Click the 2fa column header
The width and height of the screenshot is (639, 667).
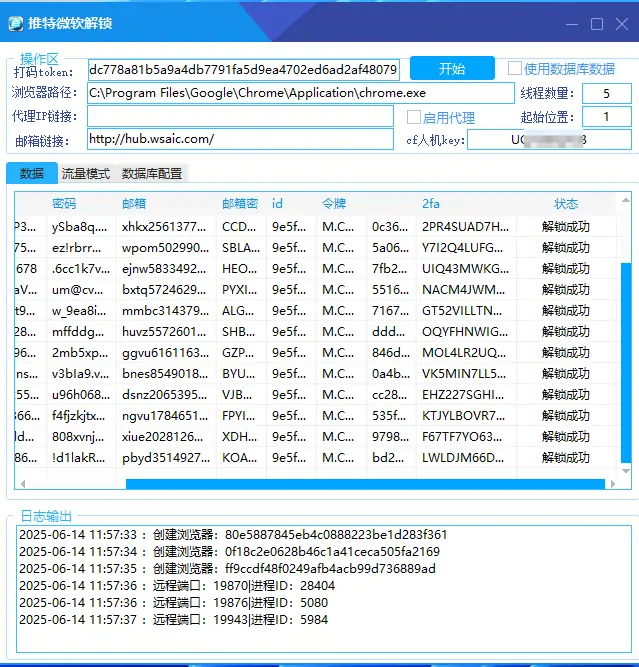[x=431, y=203]
